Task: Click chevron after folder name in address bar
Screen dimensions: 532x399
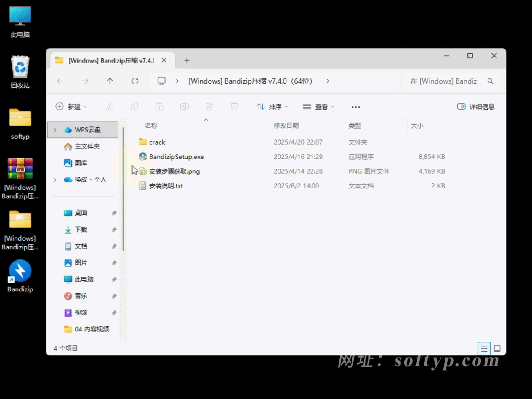Action: click(x=328, y=81)
